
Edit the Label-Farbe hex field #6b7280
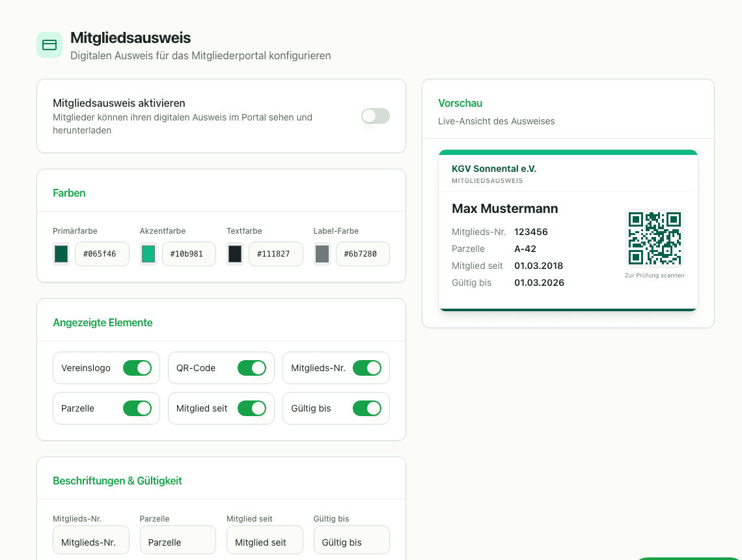tap(363, 254)
